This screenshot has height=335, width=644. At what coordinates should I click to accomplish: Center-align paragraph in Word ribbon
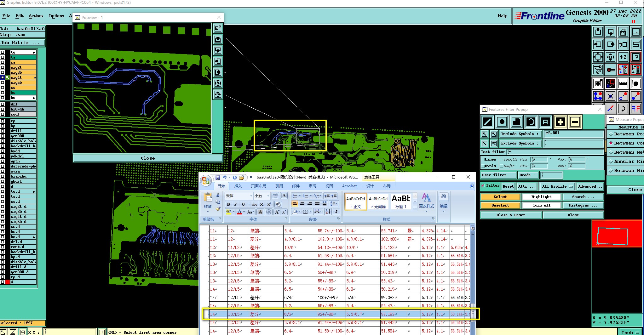302,204
